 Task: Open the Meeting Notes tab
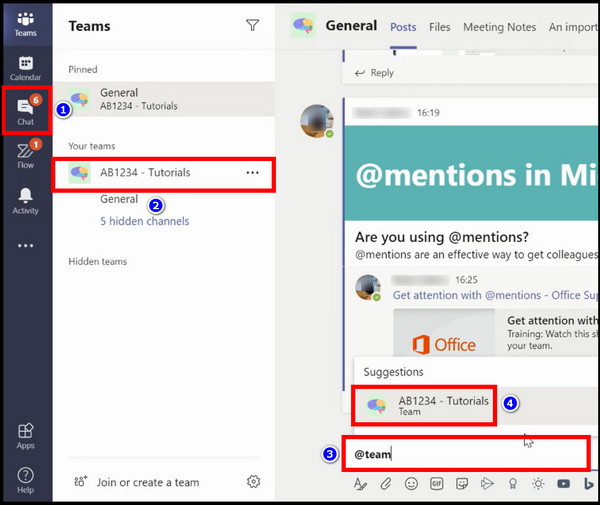pyautogui.click(x=499, y=27)
